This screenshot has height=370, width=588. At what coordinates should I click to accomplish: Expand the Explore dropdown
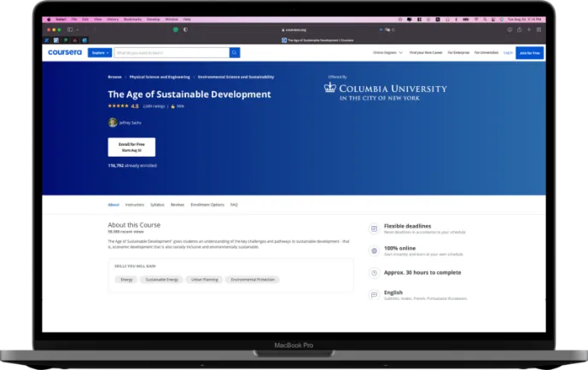[x=100, y=53]
